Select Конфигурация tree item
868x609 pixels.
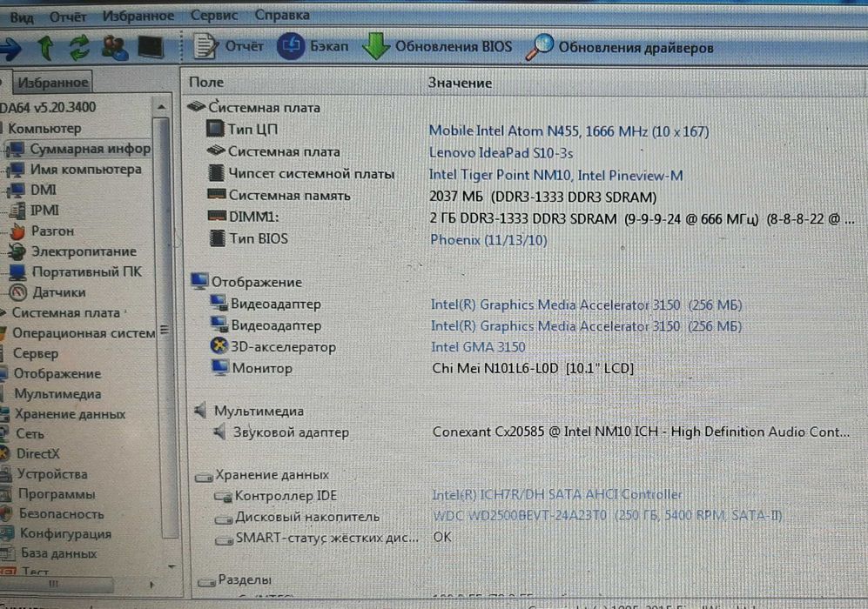pyautogui.click(x=65, y=534)
